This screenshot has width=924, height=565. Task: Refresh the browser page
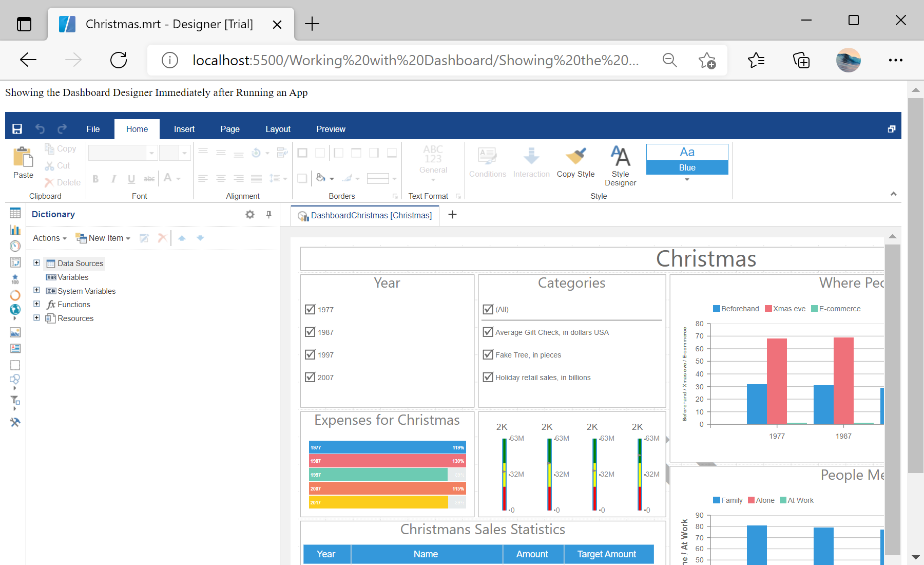click(119, 60)
